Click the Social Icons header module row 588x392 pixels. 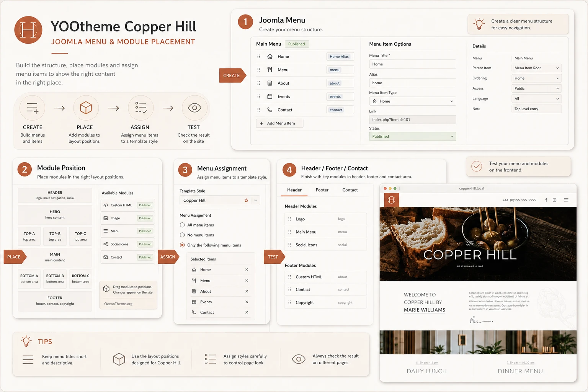326,245
